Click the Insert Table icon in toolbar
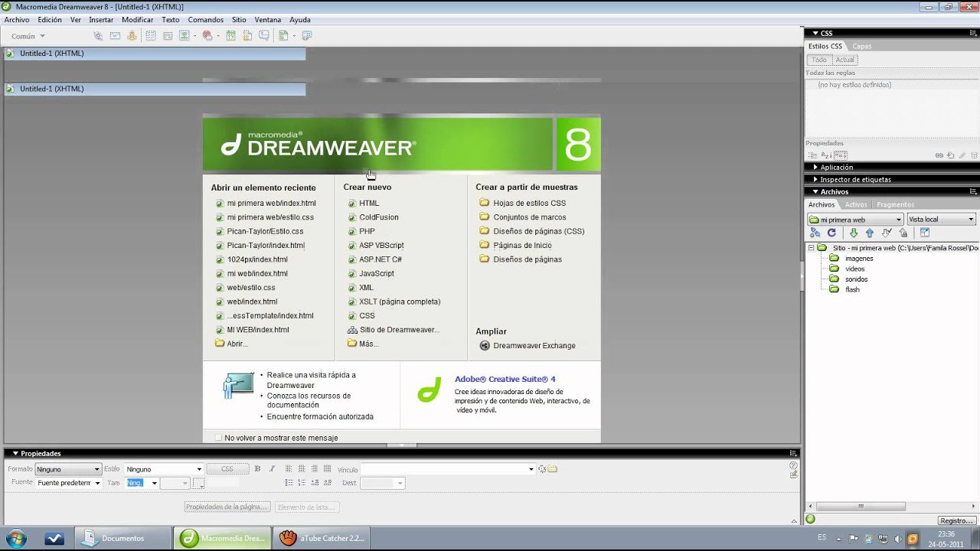 pyautogui.click(x=151, y=35)
